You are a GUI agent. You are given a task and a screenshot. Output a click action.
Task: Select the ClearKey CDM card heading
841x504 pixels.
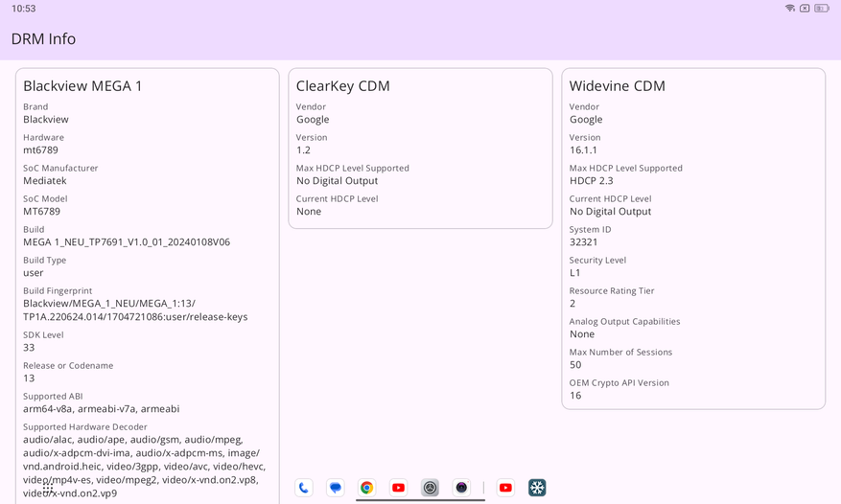tap(343, 86)
